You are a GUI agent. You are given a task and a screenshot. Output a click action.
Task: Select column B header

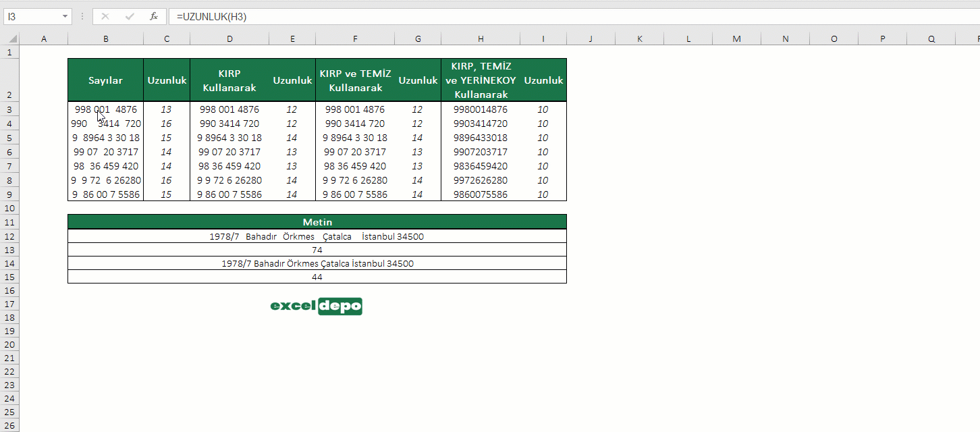[x=106, y=39]
